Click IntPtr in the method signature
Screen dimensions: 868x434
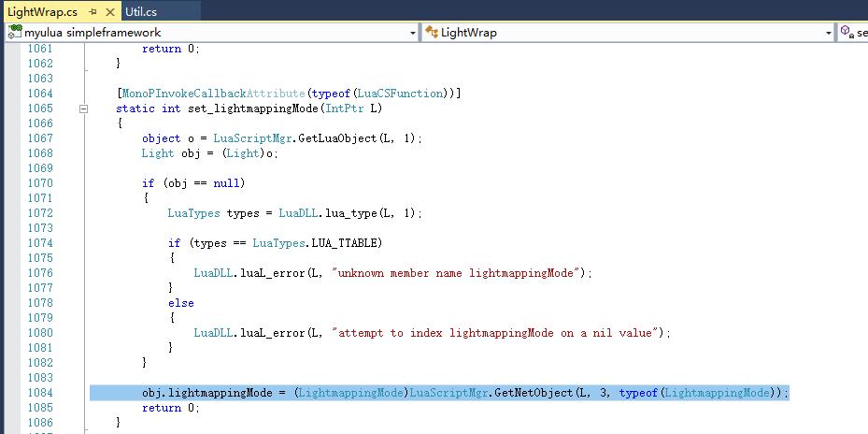tap(345, 108)
